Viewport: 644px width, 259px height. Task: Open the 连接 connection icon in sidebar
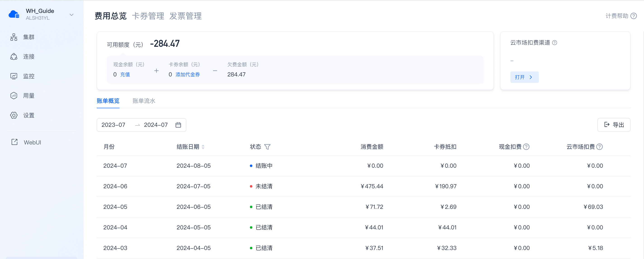click(14, 57)
